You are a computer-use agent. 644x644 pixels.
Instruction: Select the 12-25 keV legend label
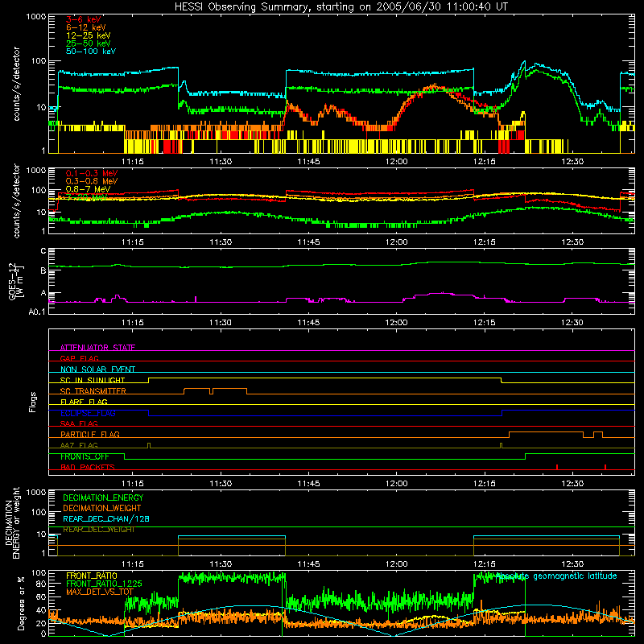click(x=89, y=35)
